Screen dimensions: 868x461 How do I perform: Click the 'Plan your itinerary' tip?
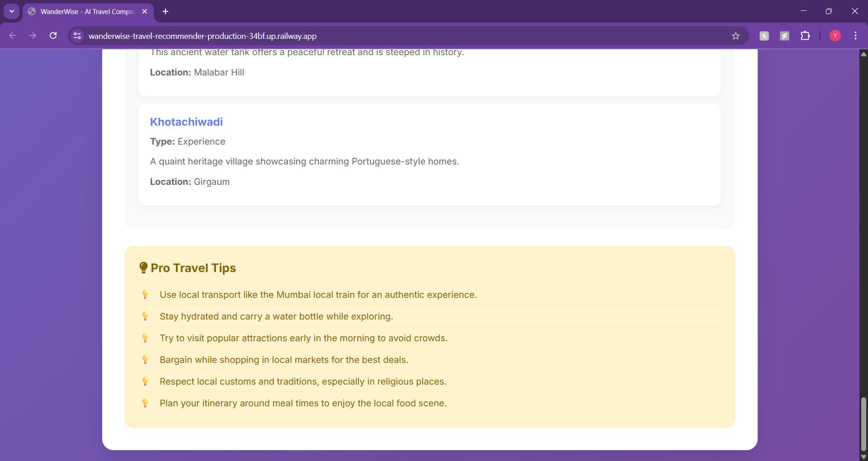(303, 403)
